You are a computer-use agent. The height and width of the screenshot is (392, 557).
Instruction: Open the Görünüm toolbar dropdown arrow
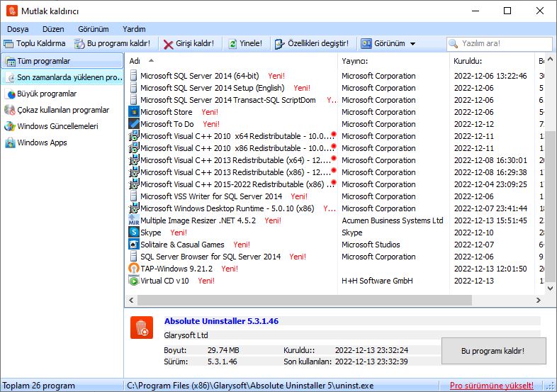pos(412,44)
